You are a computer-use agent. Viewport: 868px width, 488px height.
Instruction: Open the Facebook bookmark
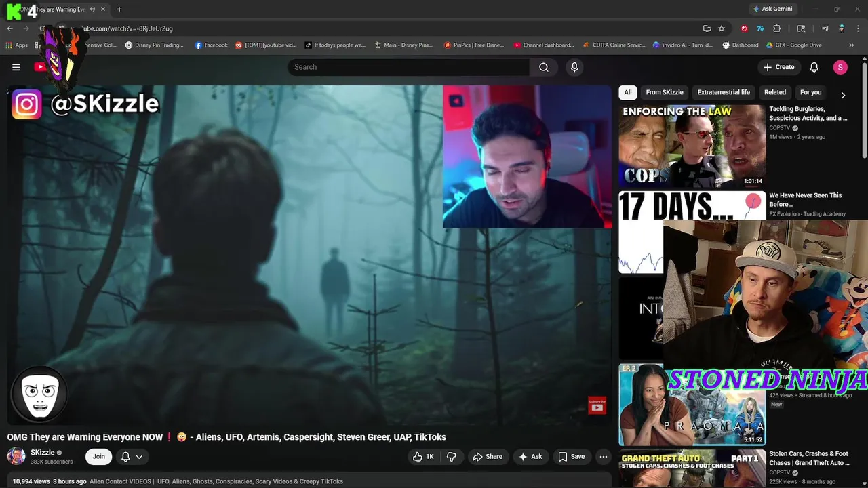point(211,45)
